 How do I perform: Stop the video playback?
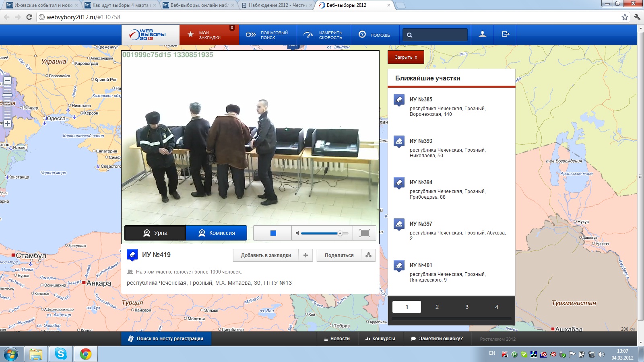pyautogui.click(x=273, y=233)
